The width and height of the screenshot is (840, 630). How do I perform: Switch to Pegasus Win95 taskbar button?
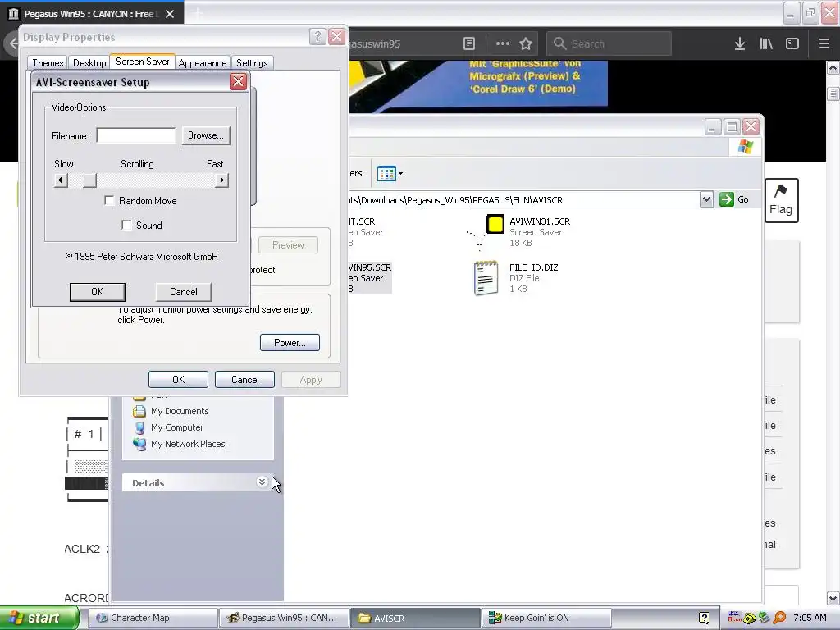pos(284,618)
